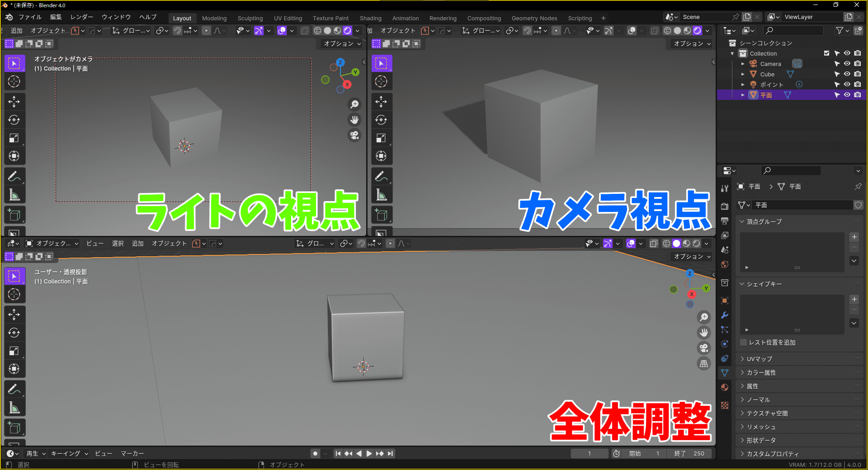Screen dimensions: 868x470
Task: Add a new vertex group with plus
Action: [x=854, y=237]
